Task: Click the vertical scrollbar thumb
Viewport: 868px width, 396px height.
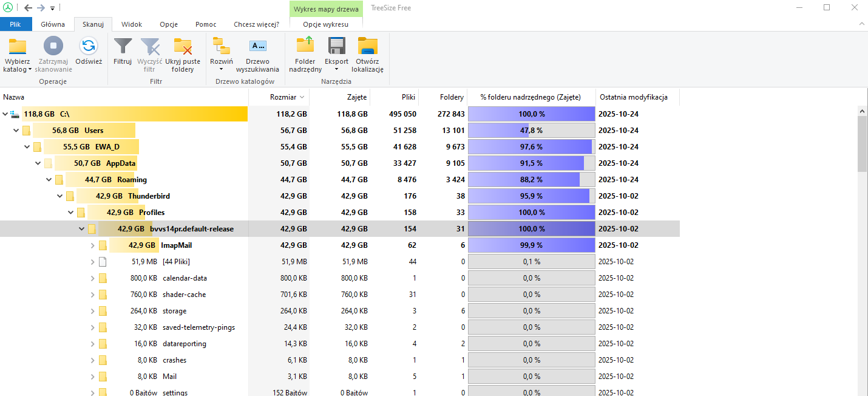Action: pos(863,143)
